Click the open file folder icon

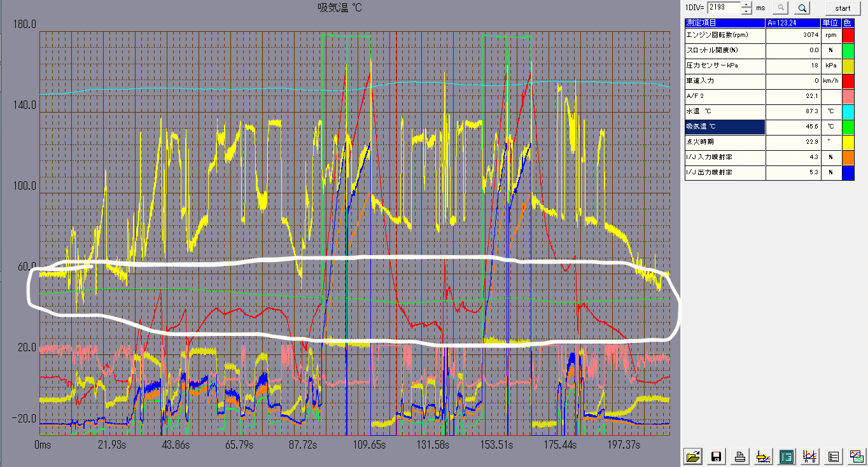coord(694,456)
